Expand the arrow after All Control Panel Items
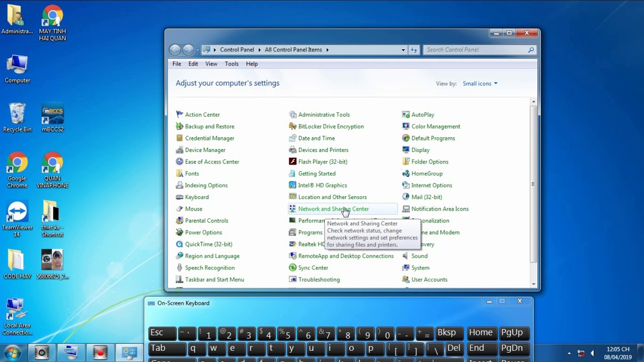The height and width of the screenshot is (362, 644). click(327, 50)
